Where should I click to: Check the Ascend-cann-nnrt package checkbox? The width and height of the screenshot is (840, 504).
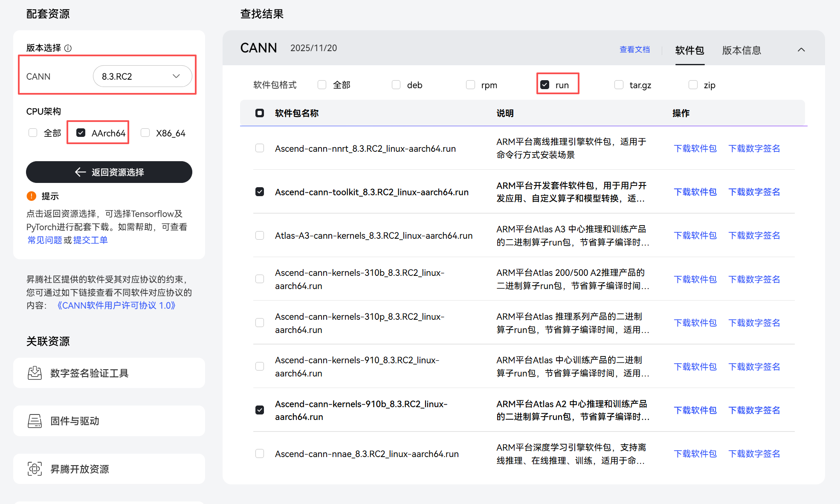260,148
